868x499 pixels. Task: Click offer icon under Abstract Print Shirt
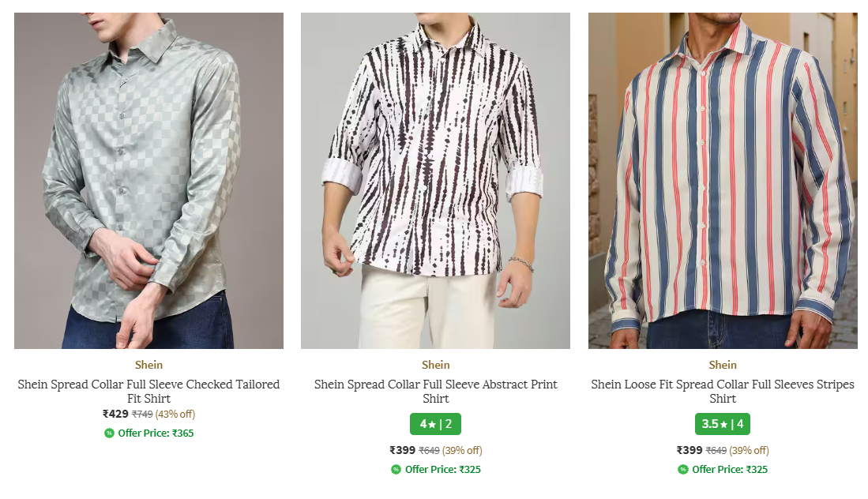(x=396, y=470)
